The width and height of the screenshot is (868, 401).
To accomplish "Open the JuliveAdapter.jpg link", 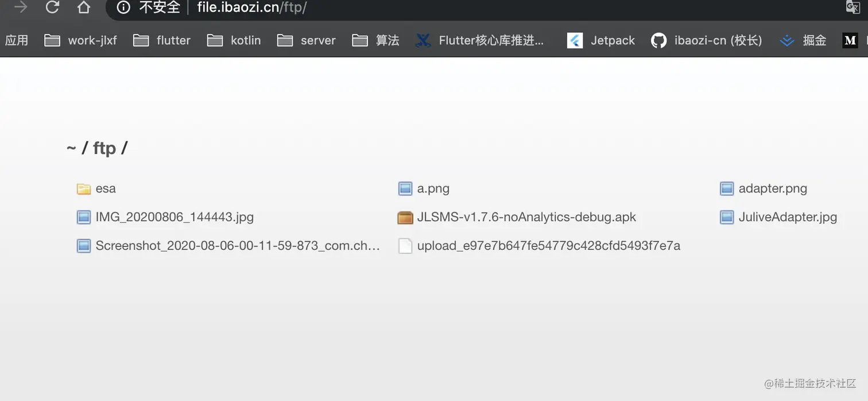I will 787,217.
